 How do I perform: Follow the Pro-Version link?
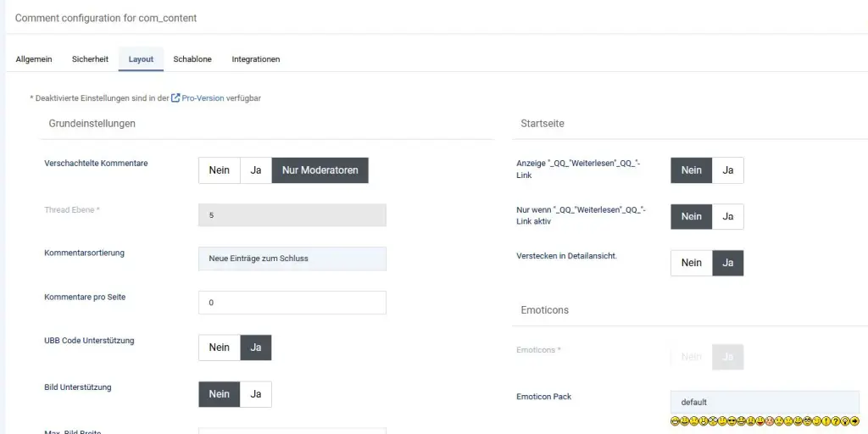203,98
